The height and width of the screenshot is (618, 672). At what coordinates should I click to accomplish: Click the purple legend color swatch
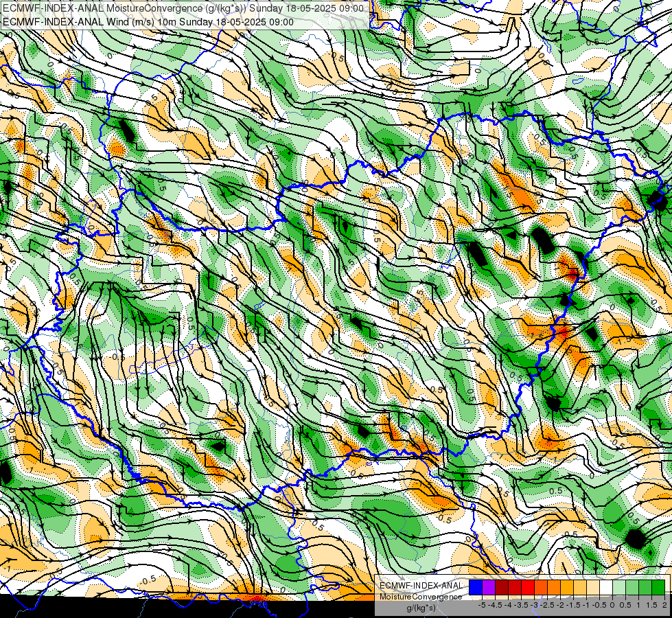489,587
